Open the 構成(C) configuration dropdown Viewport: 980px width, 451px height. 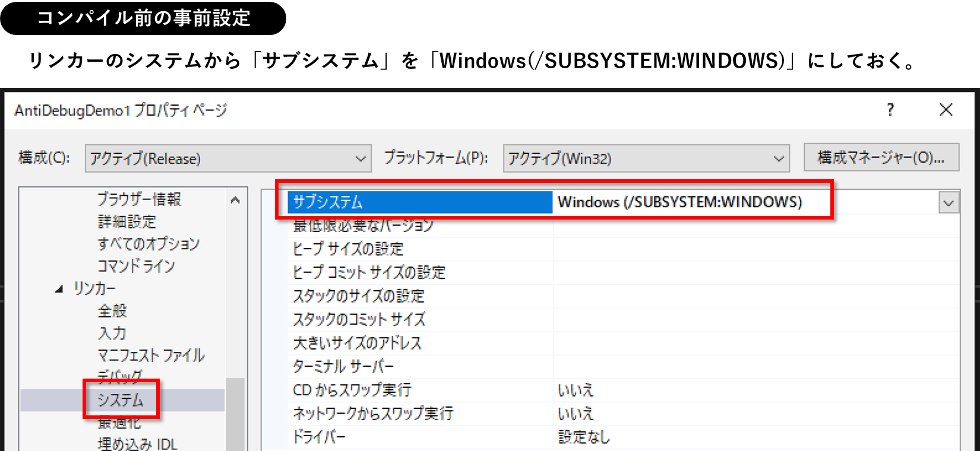pos(228,158)
